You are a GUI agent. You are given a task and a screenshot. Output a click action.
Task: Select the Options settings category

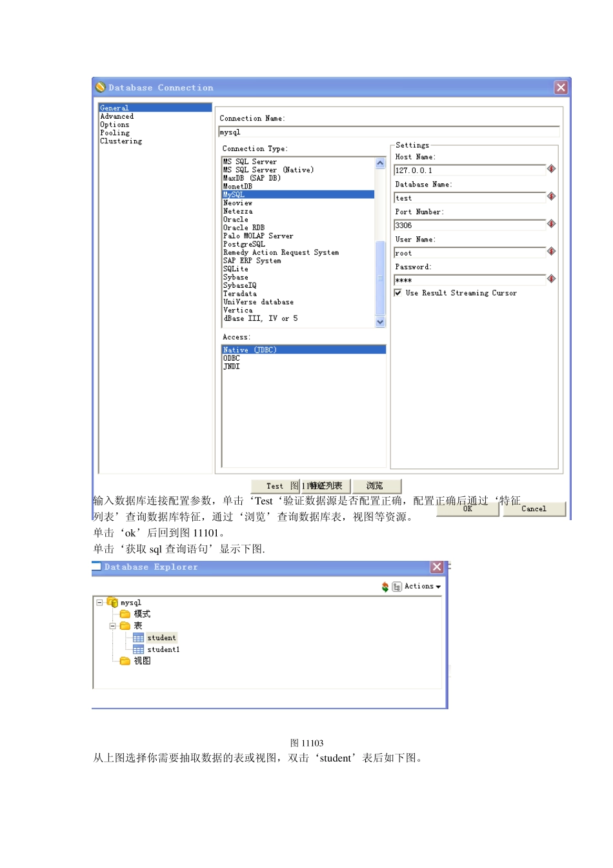114,125
